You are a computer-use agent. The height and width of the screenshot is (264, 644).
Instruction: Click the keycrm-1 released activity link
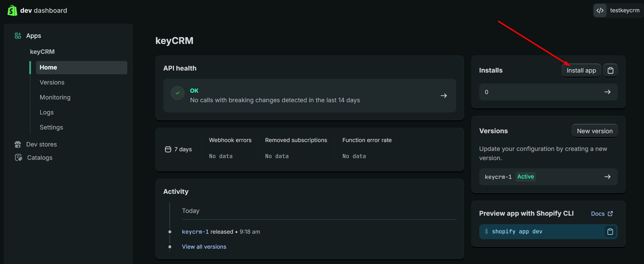pos(195,232)
